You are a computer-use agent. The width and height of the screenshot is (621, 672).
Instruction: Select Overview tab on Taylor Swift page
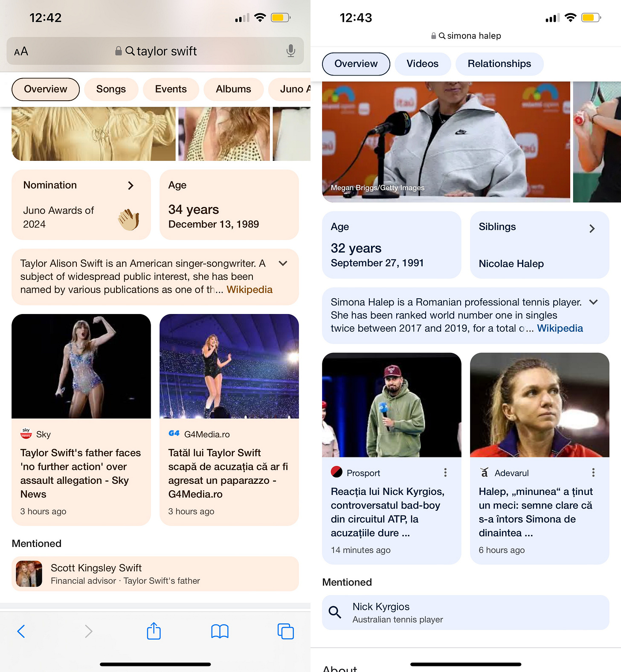point(46,89)
